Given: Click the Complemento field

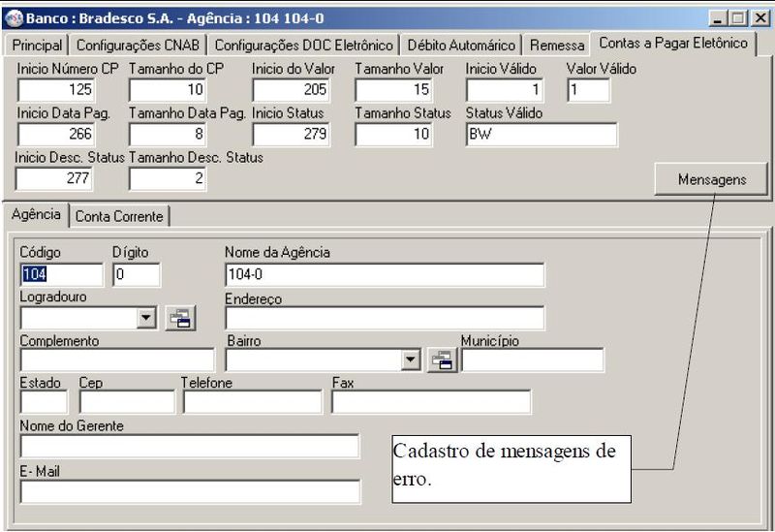Looking at the screenshot, I should click(117, 360).
